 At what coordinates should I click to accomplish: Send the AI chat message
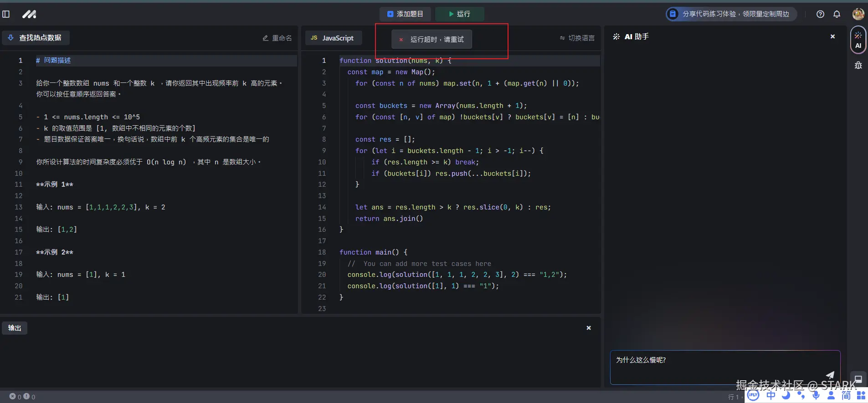830,375
